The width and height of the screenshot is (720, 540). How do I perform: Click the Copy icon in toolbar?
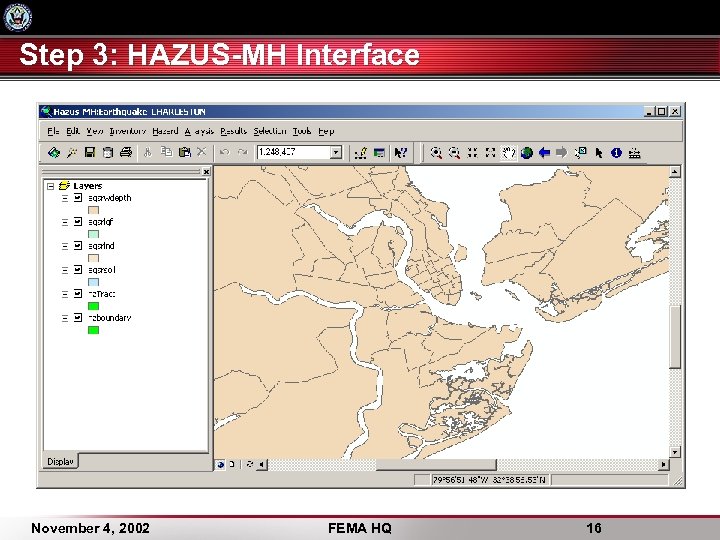tap(166, 152)
